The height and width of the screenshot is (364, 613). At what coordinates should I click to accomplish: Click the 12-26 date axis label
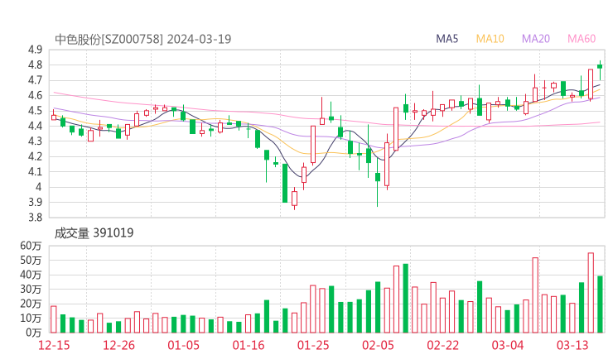118,345
